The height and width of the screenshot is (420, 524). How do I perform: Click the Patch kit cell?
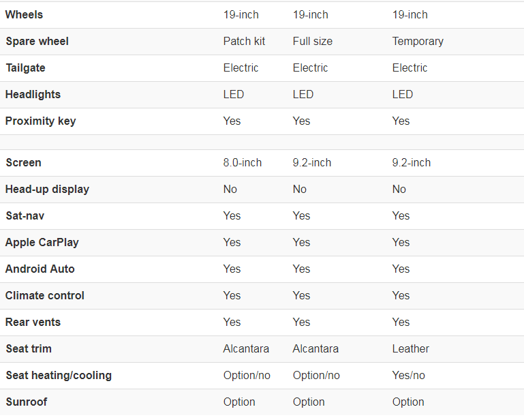(x=244, y=41)
